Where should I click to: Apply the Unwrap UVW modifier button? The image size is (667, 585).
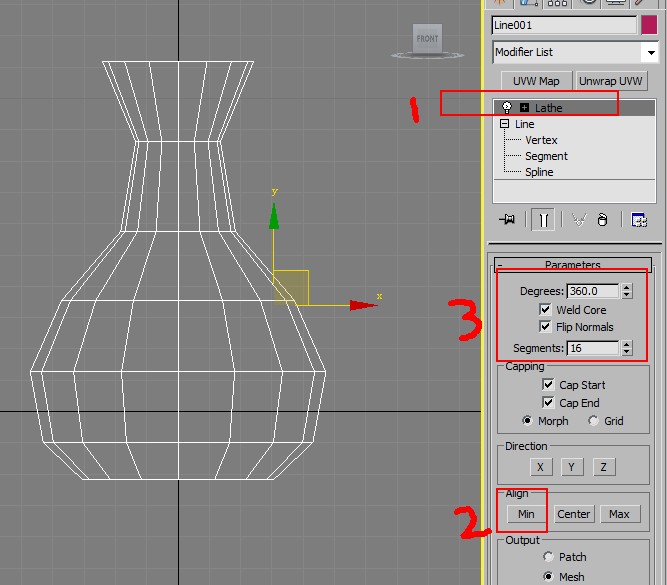pyautogui.click(x=610, y=81)
